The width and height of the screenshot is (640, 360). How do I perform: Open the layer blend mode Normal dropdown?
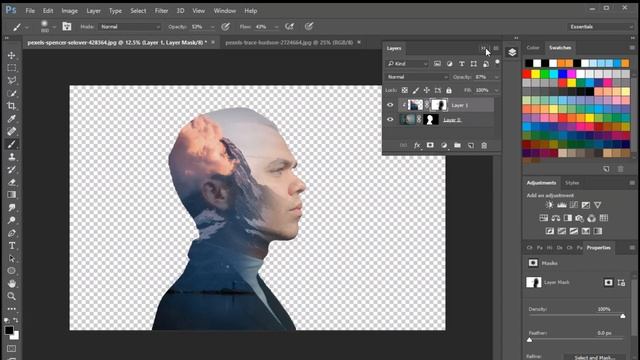(417, 77)
